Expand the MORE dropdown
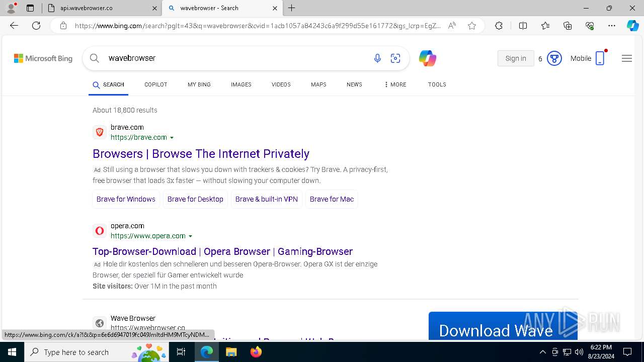The image size is (644, 362). pyautogui.click(x=395, y=84)
